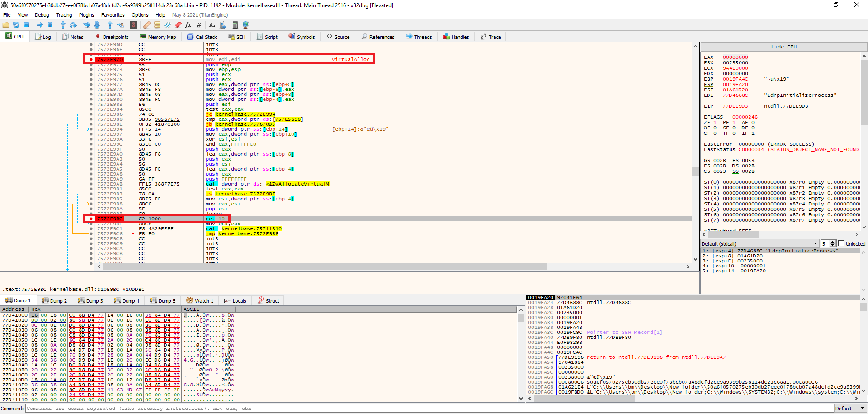
Task: Restart the debugged process
Action: (x=16, y=25)
